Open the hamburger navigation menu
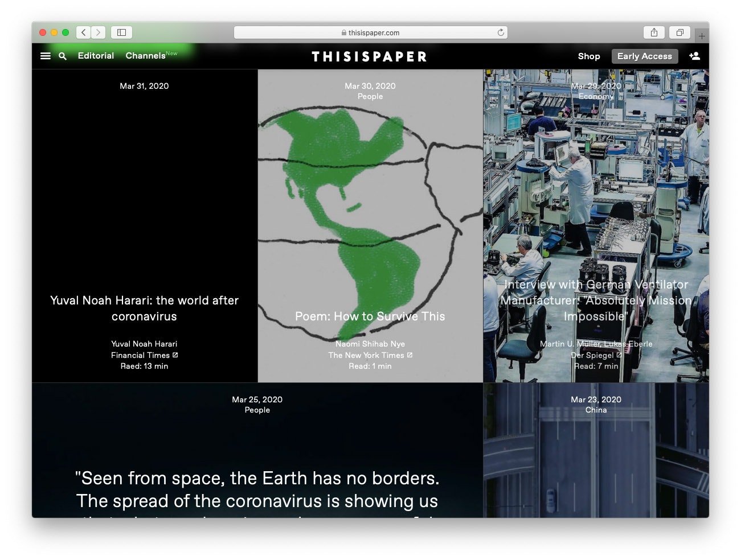Screen dimensions: 741x560 (45, 56)
